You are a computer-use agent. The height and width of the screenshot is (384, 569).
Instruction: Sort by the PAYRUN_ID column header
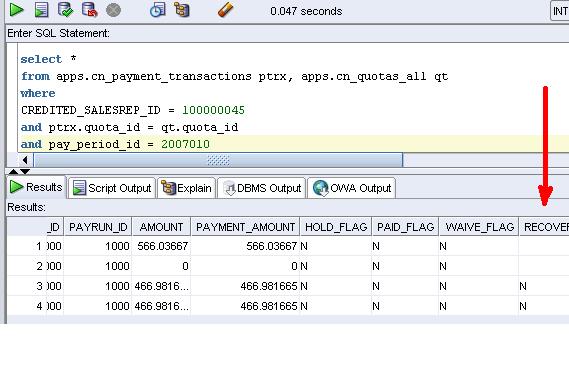click(98, 227)
